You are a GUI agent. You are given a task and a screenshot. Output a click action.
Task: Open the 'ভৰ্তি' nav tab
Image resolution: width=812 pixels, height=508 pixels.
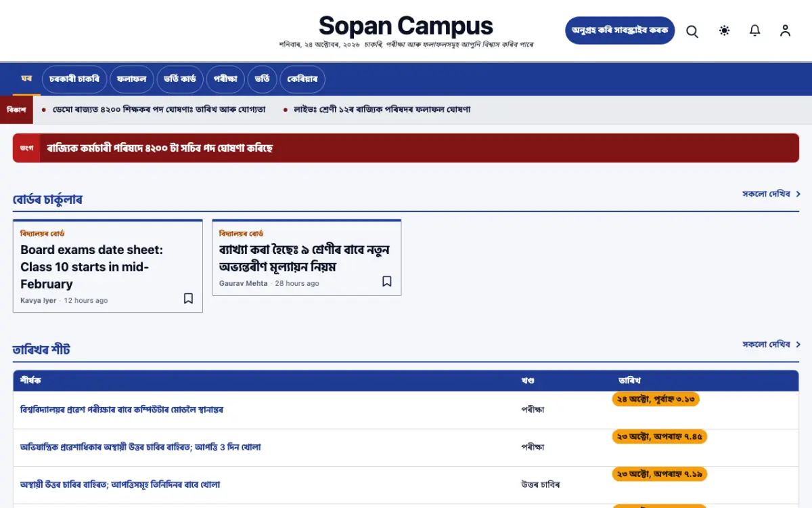pos(262,79)
